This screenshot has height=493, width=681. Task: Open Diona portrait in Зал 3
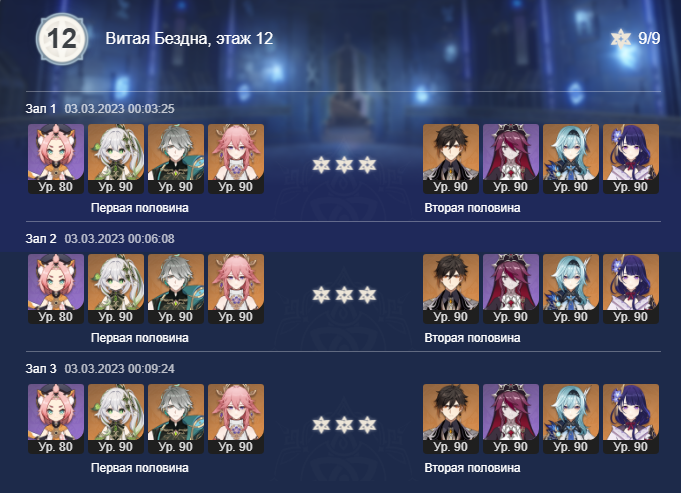coord(56,419)
